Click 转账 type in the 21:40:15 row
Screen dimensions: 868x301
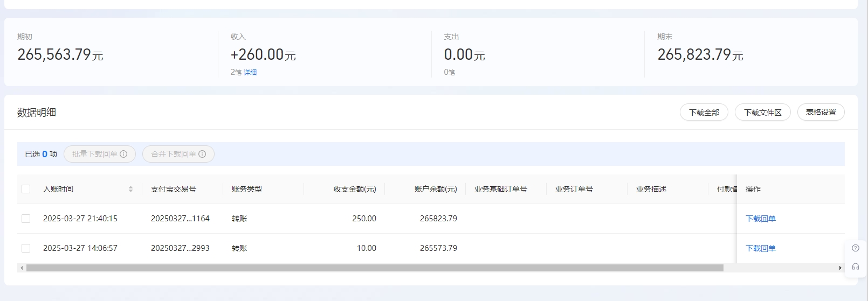[239, 219]
